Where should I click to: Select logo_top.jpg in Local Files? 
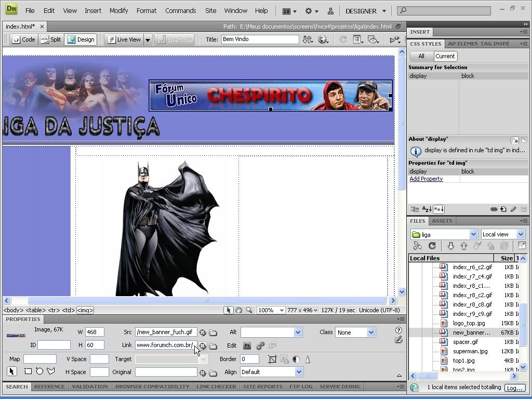click(x=469, y=323)
